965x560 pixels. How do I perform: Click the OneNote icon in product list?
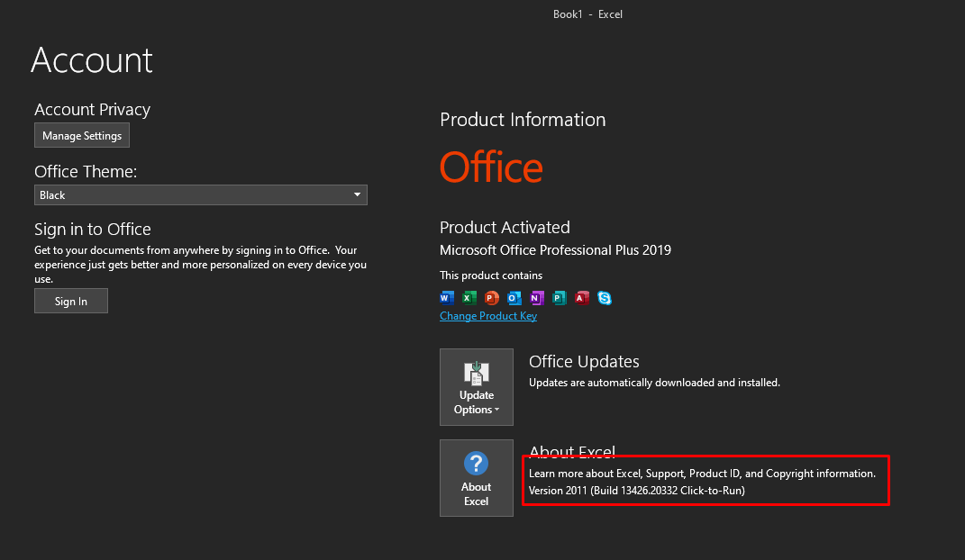tap(537, 298)
